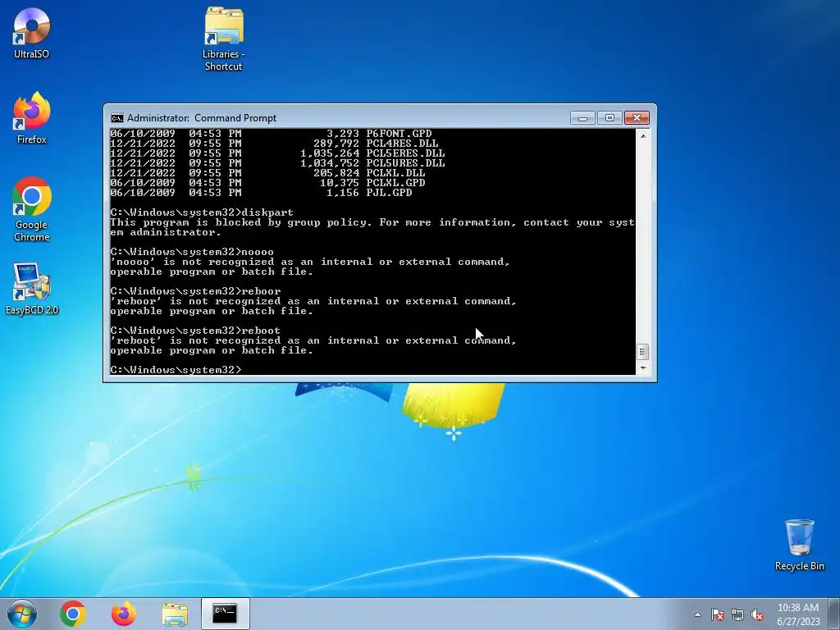The image size is (840, 630).
Task: Click the PCL5URES.DLL file entry
Action: pyautogui.click(x=277, y=163)
